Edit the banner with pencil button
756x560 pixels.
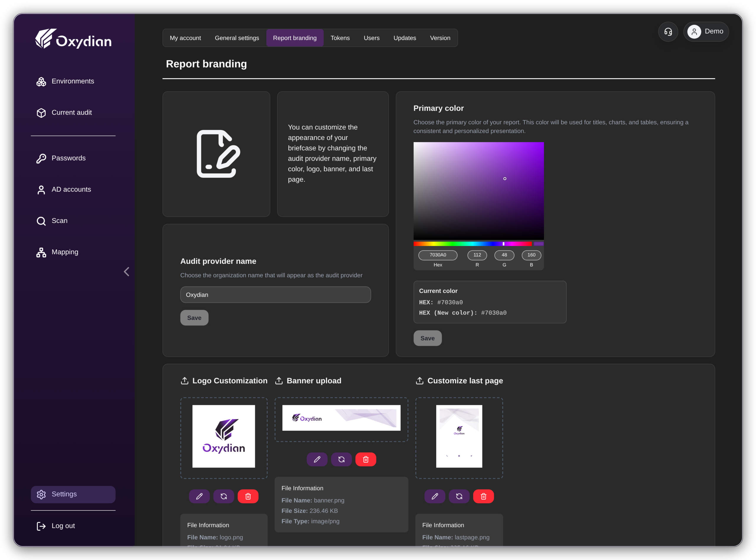(317, 459)
